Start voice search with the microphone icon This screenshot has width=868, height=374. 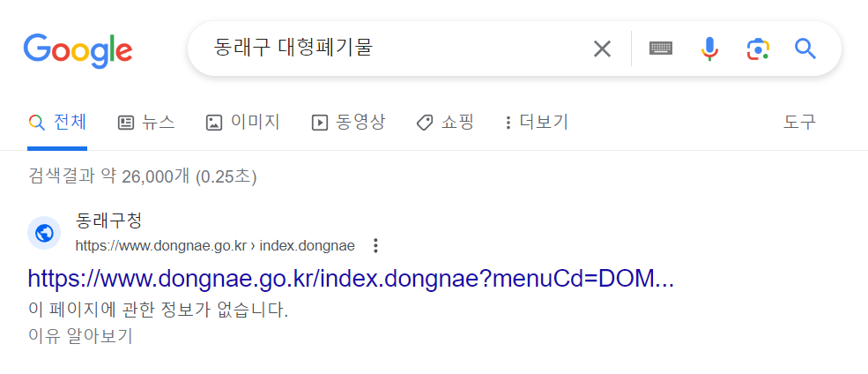(709, 49)
